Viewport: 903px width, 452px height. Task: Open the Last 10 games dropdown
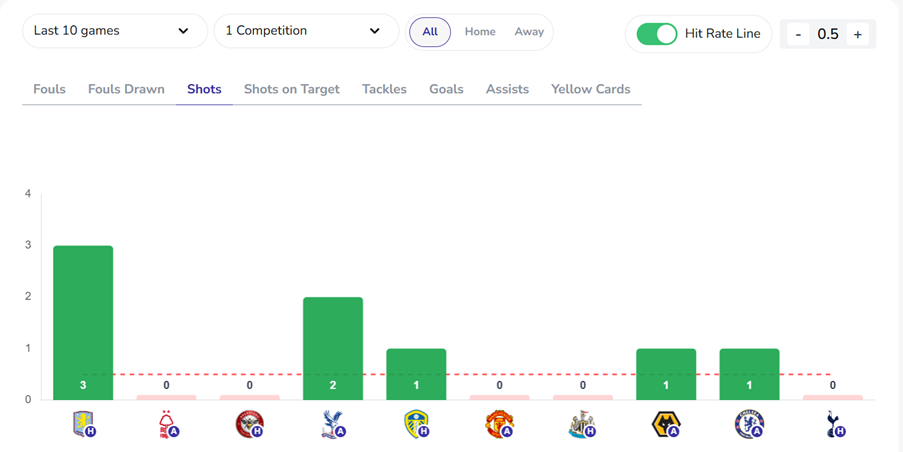pyautogui.click(x=114, y=31)
